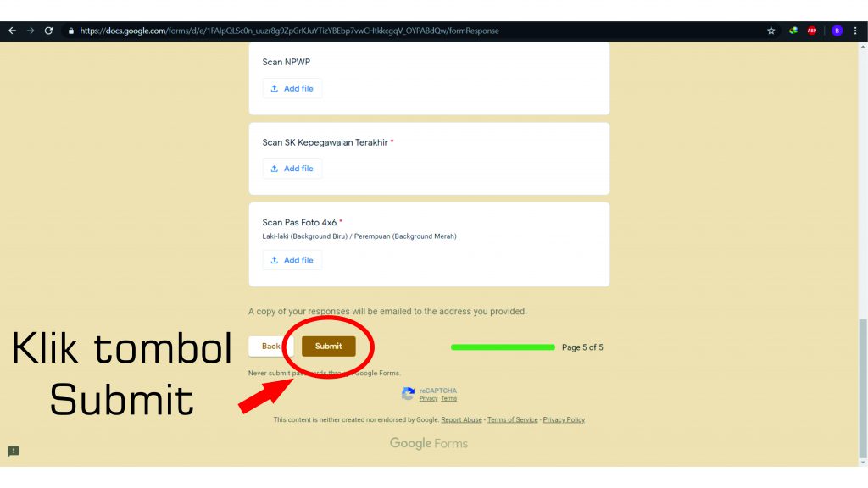
Task: Go Back to the previous form page
Action: point(270,346)
